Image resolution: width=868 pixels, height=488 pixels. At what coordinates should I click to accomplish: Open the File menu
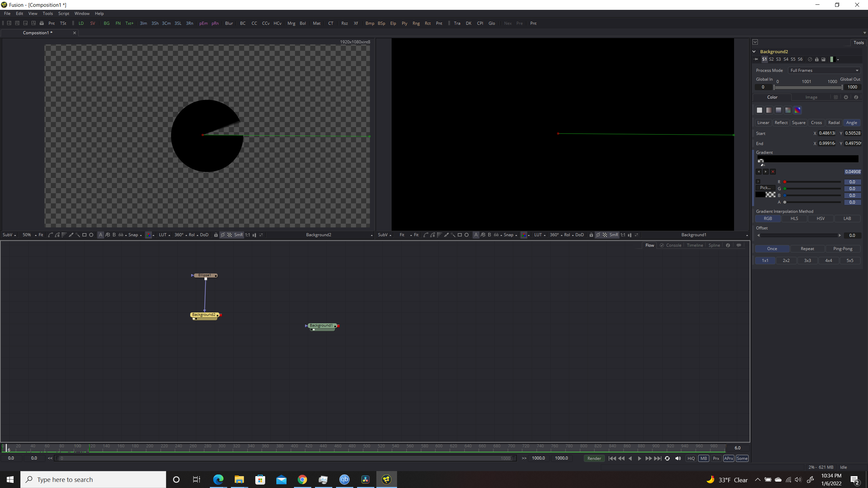(x=7, y=14)
